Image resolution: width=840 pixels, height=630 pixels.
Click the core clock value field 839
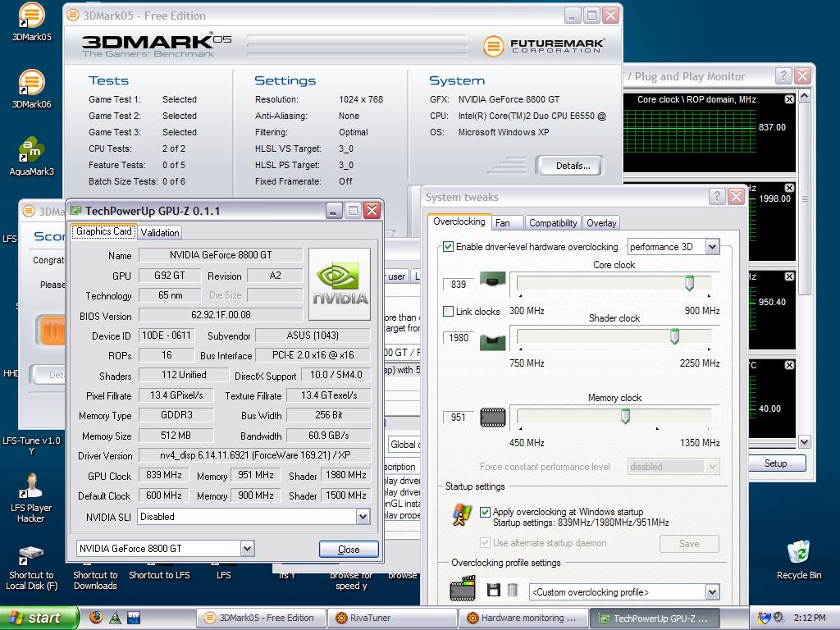[x=459, y=285]
